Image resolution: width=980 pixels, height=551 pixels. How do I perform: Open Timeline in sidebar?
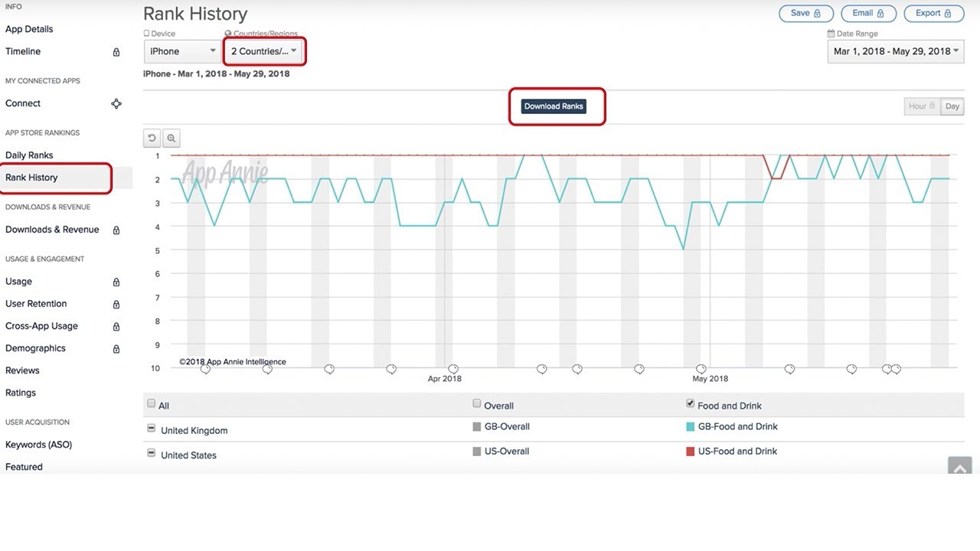tap(23, 51)
